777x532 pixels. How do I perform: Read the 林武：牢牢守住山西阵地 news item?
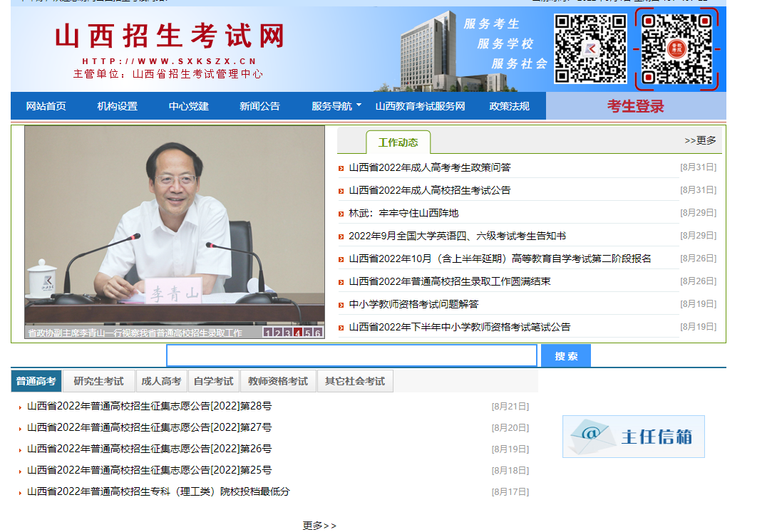[x=403, y=213]
